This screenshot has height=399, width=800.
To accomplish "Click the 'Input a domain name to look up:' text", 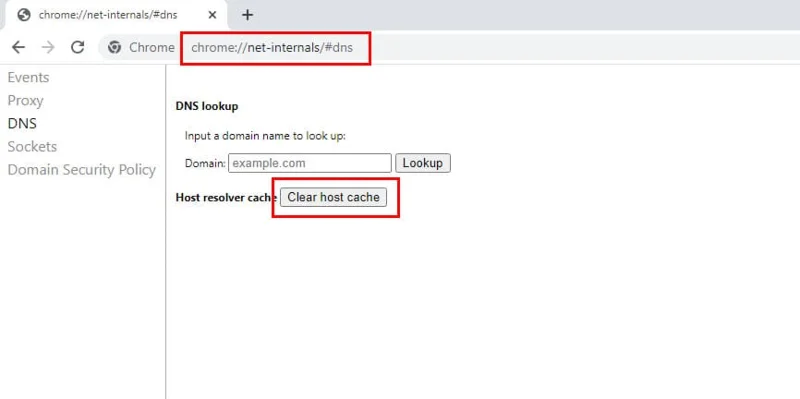I will tap(265, 136).
